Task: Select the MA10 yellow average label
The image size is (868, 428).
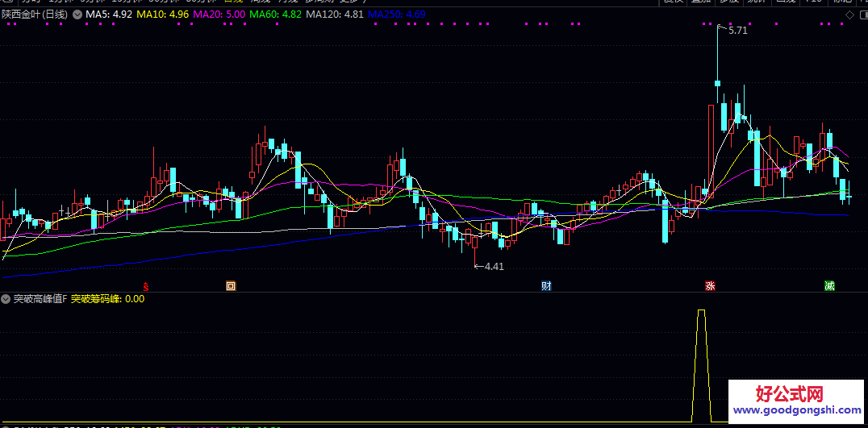Action: (163, 15)
